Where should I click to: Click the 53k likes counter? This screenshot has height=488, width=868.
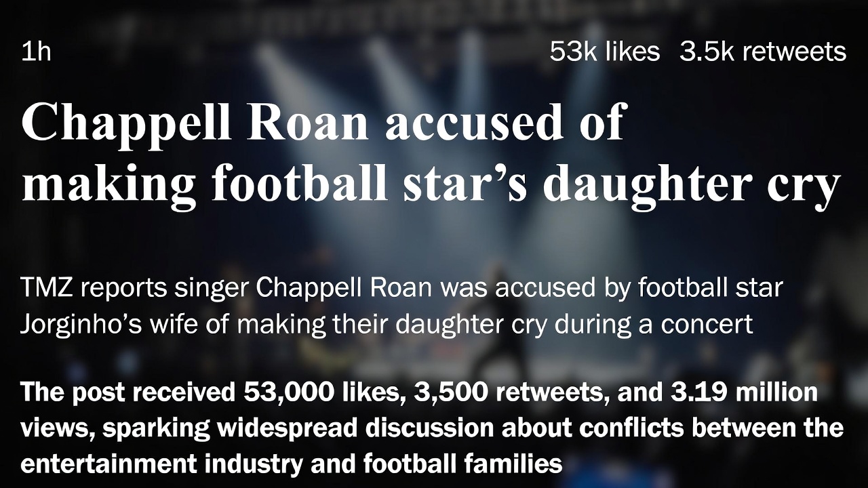pyautogui.click(x=604, y=52)
